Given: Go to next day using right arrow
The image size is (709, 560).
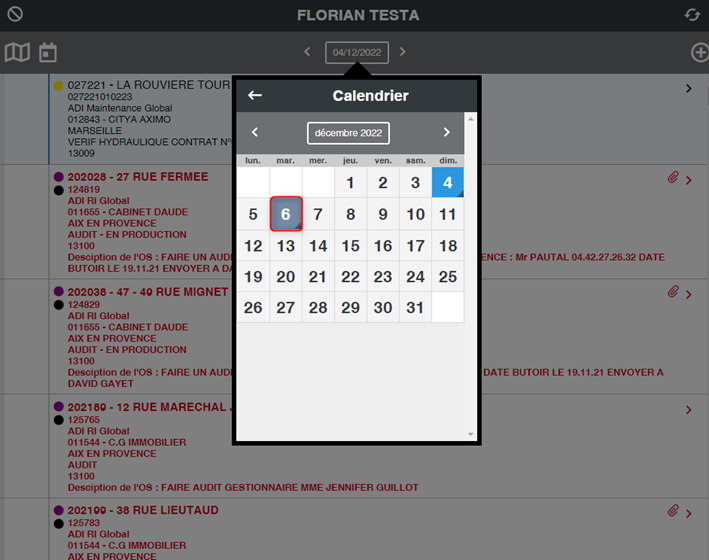Looking at the screenshot, I should tap(403, 52).
